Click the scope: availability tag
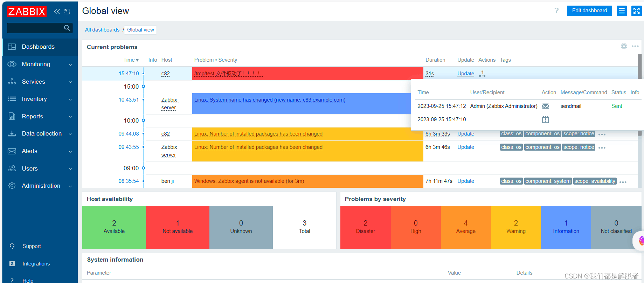Screen dimensions: 644x283 [x=595, y=181]
